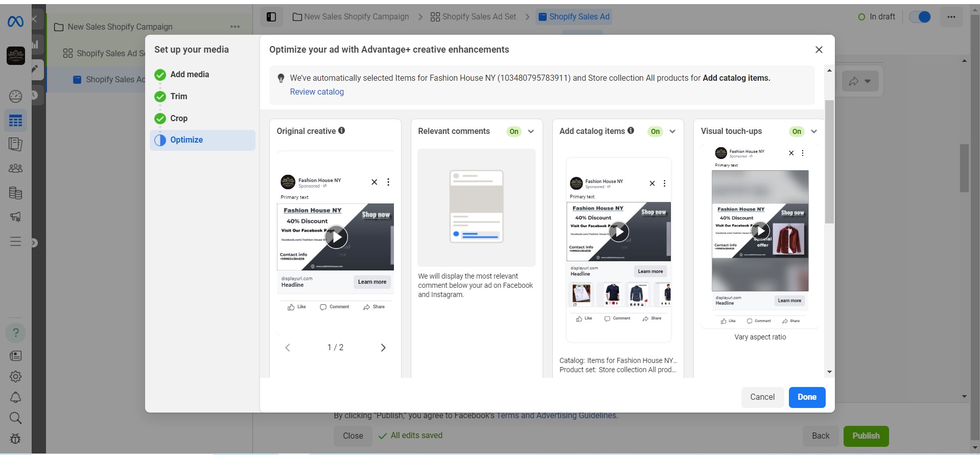Viewport: 980px width, 455px height.
Task: Click the Back button
Action: pyautogui.click(x=821, y=436)
